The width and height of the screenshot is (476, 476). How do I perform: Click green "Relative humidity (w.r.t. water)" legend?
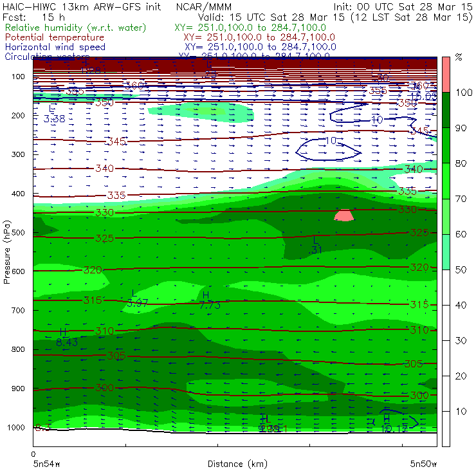tap(76, 28)
